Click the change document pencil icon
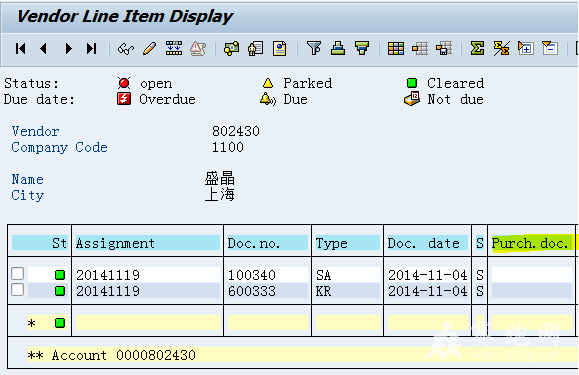 [150, 48]
